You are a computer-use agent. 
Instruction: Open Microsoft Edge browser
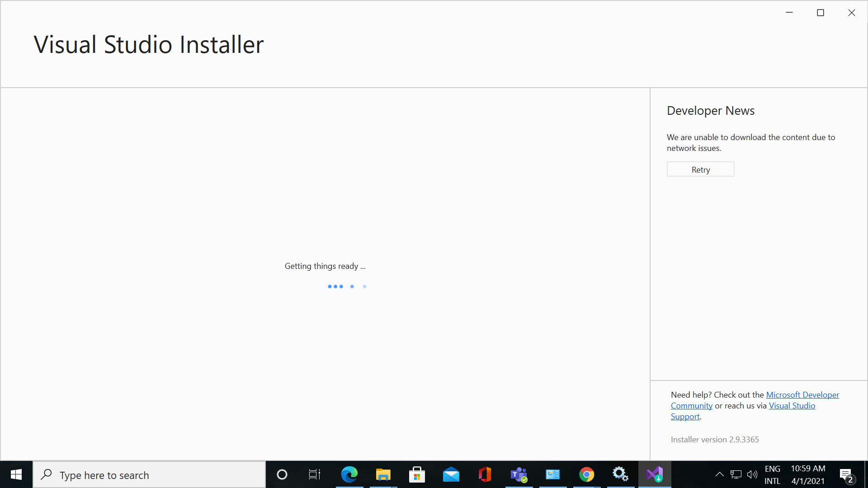click(x=349, y=475)
